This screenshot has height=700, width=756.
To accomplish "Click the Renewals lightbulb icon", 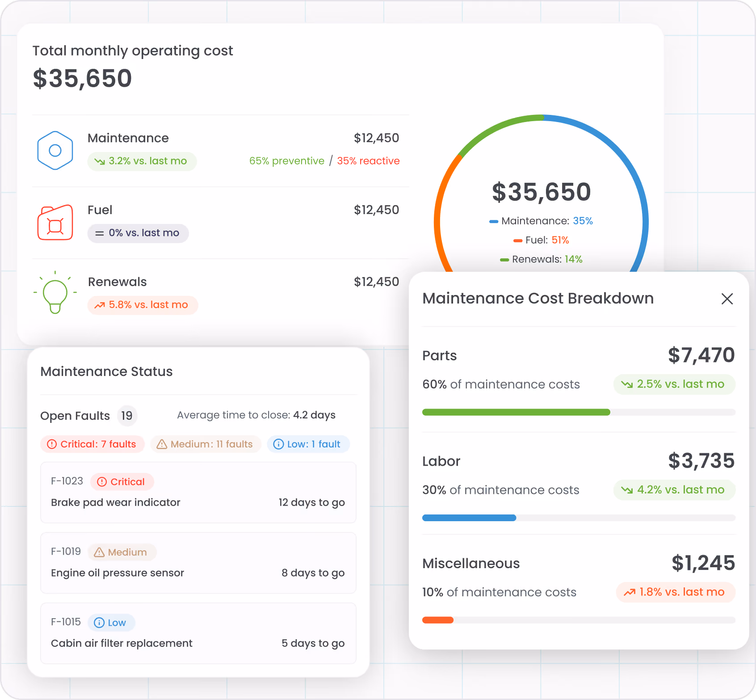I will [55, 292].
